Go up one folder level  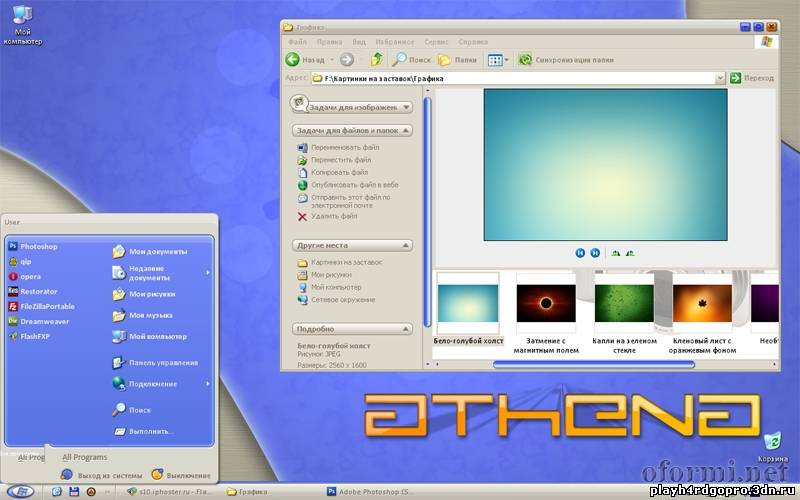(377, 59)
